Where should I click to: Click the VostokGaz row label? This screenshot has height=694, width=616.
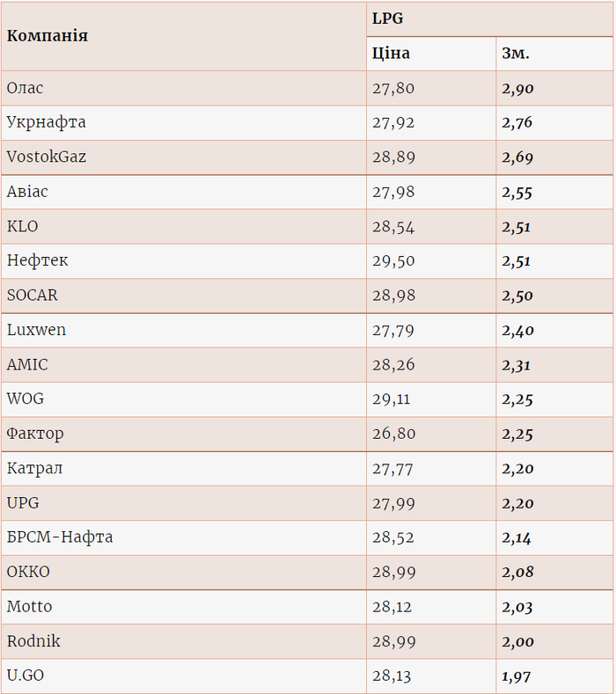click(x=46, y=157)
